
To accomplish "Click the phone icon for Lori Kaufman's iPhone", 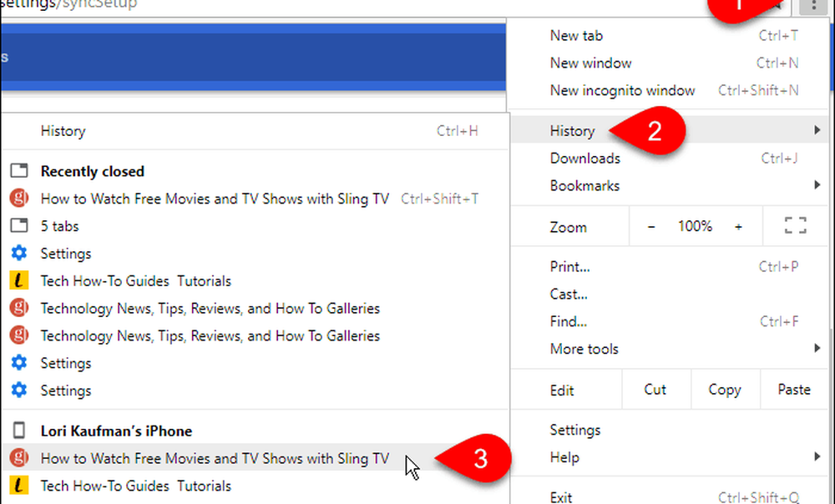I will 18,431.
